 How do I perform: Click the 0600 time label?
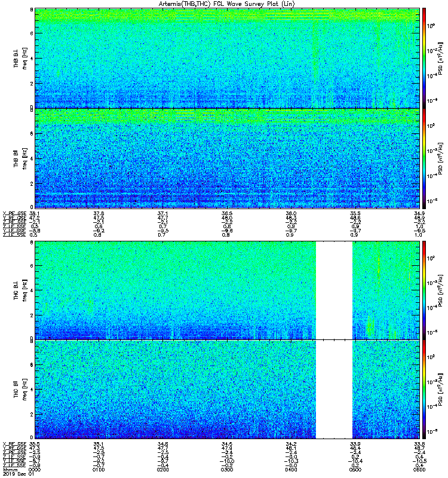(x=419, y=470)
